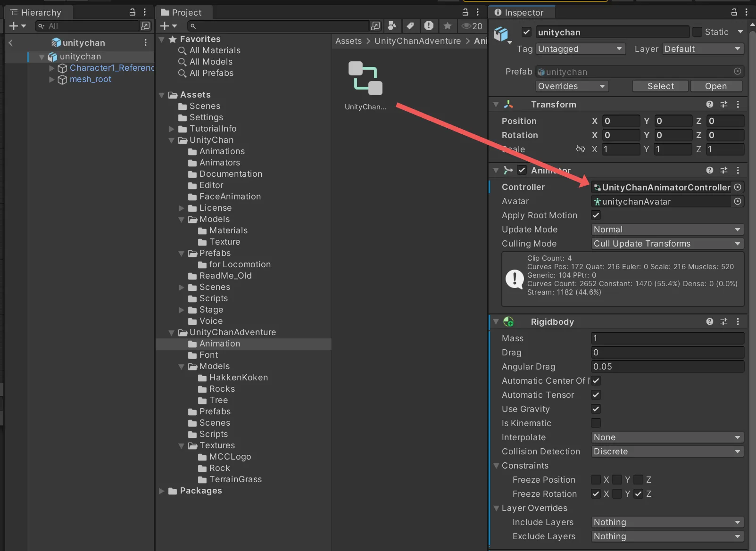Disable the Use Gravity checkbox

pyautogui.click(x=596, y=409)
